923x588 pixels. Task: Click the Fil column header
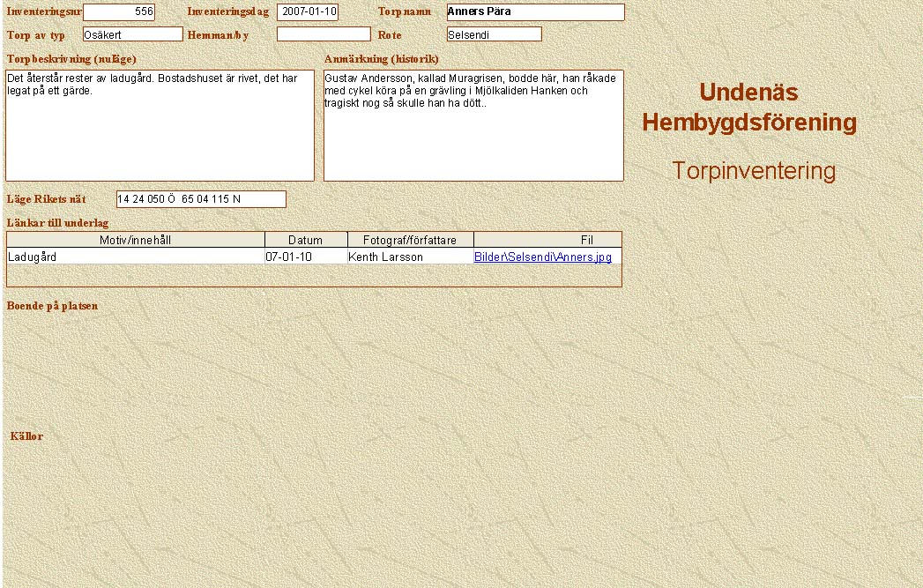pos(586,240)
